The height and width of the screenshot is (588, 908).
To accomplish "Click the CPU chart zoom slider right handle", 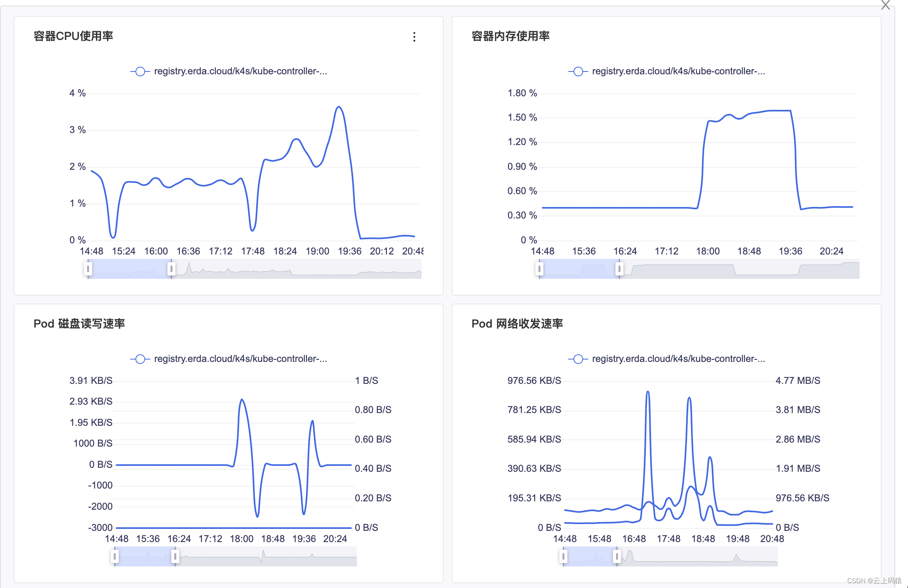I will pyautogui.click(x=171, y=268).
